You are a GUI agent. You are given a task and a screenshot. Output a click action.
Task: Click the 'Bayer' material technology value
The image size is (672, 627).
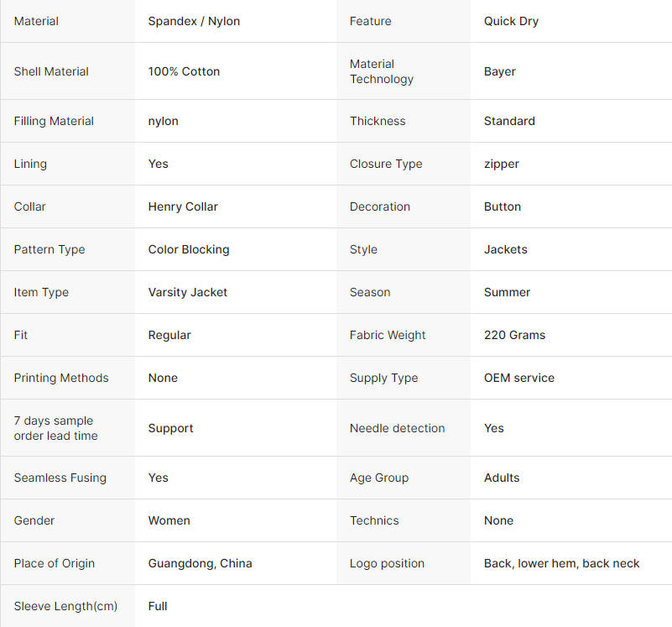[500, 71]
